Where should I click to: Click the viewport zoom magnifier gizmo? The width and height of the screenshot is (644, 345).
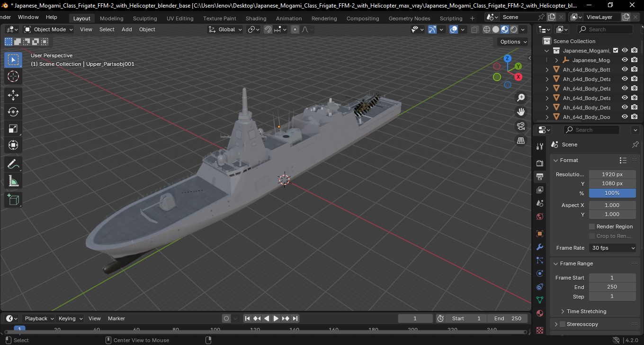tap(521, 98)
